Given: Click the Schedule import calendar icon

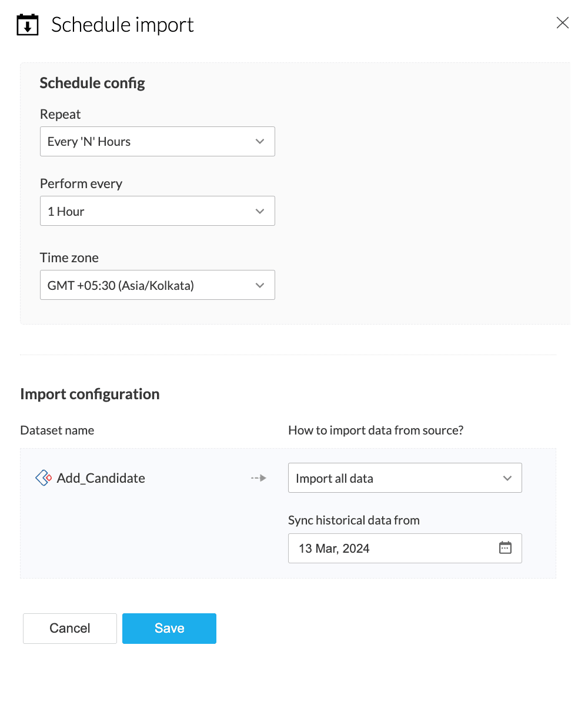Looking at the screenshot, I should (28, 25).
